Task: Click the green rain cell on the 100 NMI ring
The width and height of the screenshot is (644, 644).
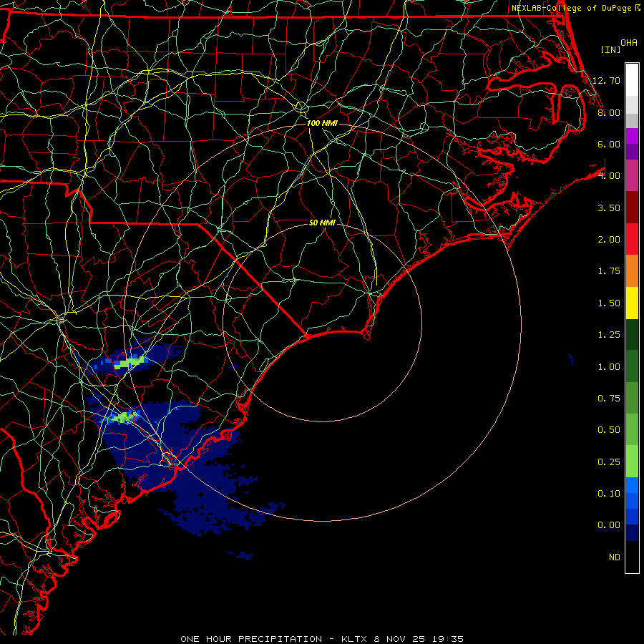Action: pos(130,362)
